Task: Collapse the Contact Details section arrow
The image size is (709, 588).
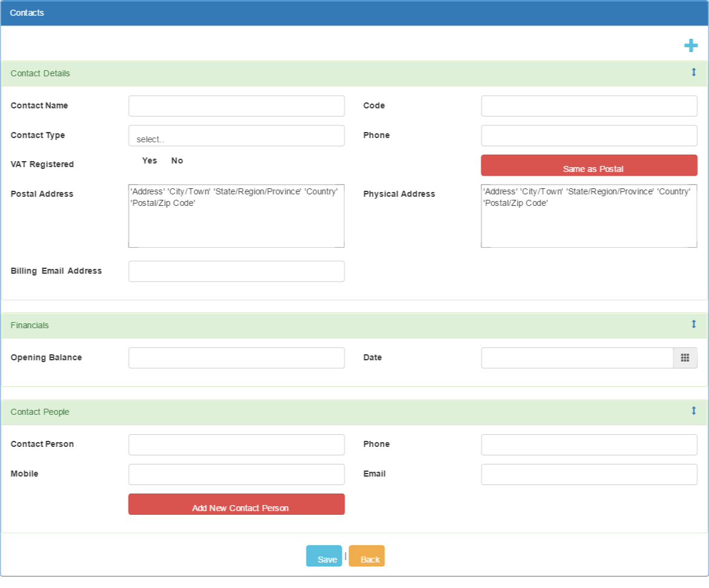Action: pos(694,72)
